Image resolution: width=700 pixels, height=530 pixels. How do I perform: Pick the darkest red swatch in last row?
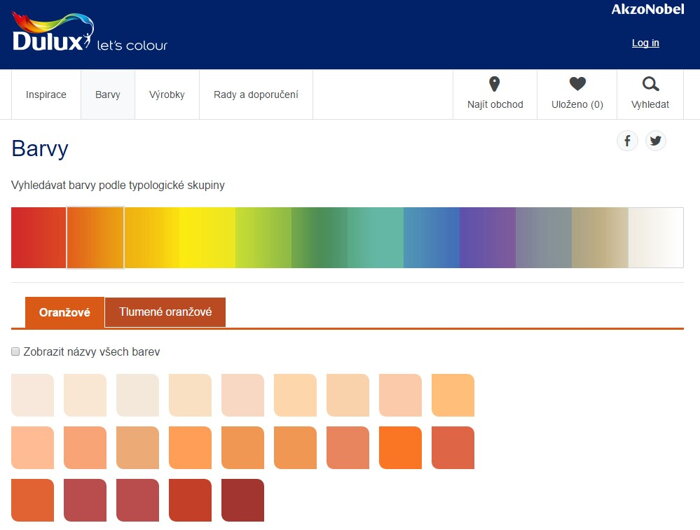click(242, 500)
